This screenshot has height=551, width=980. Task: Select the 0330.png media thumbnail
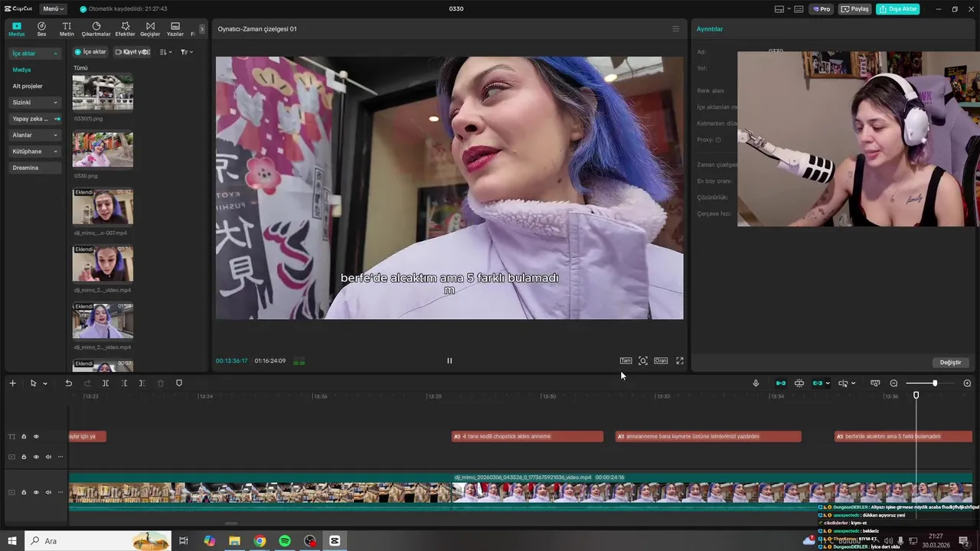pos(103,149)
